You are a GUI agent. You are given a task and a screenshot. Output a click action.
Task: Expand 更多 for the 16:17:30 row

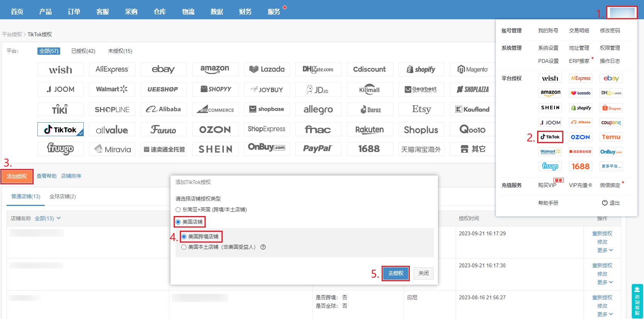coord(605,282)
